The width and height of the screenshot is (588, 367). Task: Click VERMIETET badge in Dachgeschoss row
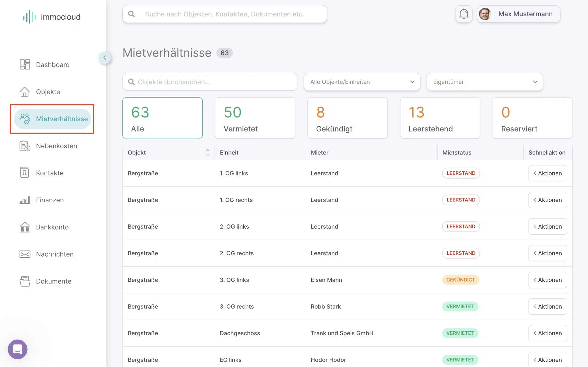point(460,333)
